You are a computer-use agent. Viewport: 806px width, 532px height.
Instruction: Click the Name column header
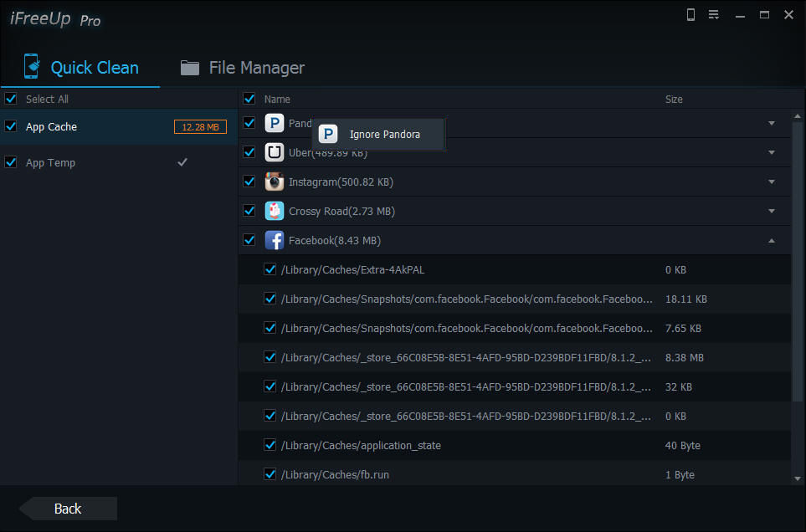[277, 99]
